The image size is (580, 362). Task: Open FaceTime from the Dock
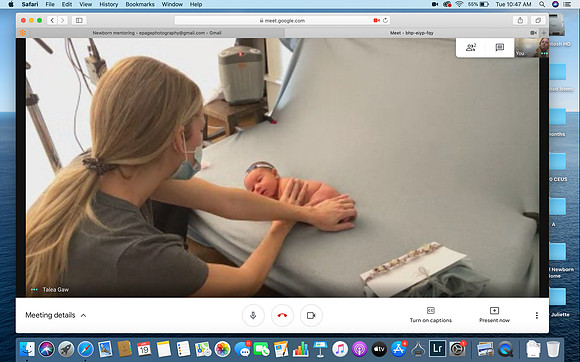(262, 349)
